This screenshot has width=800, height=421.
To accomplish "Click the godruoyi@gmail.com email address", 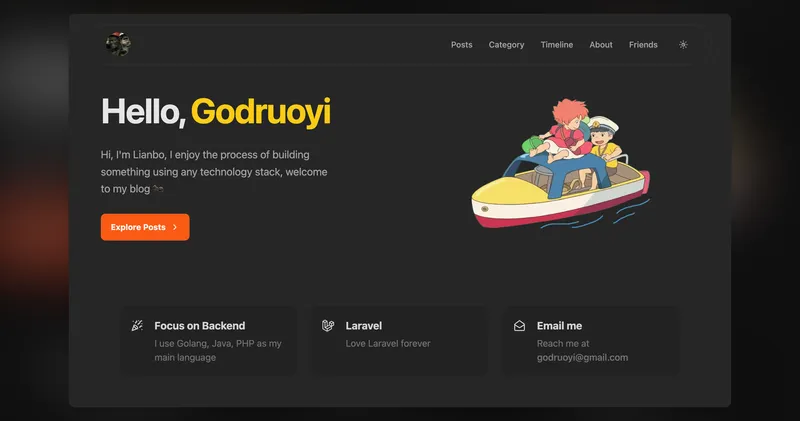I will (582, 358).
